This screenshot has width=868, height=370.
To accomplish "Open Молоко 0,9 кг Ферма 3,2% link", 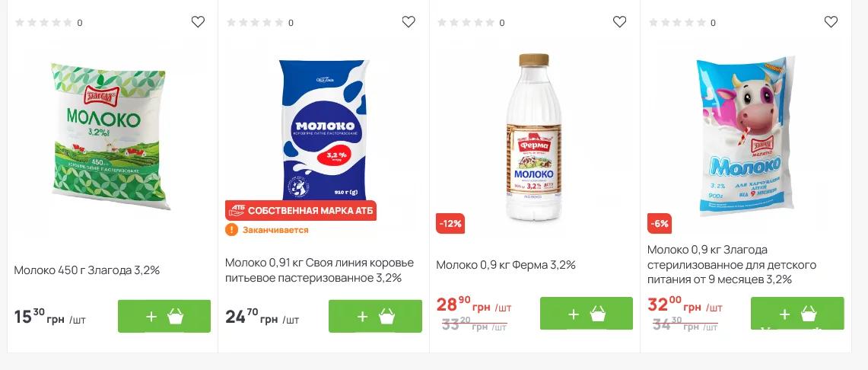I will [x=506, y=265].
